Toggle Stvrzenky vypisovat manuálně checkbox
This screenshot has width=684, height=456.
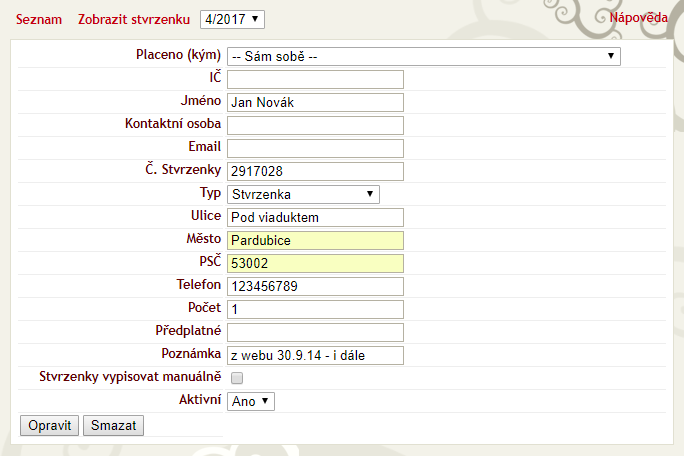point(237,378)
